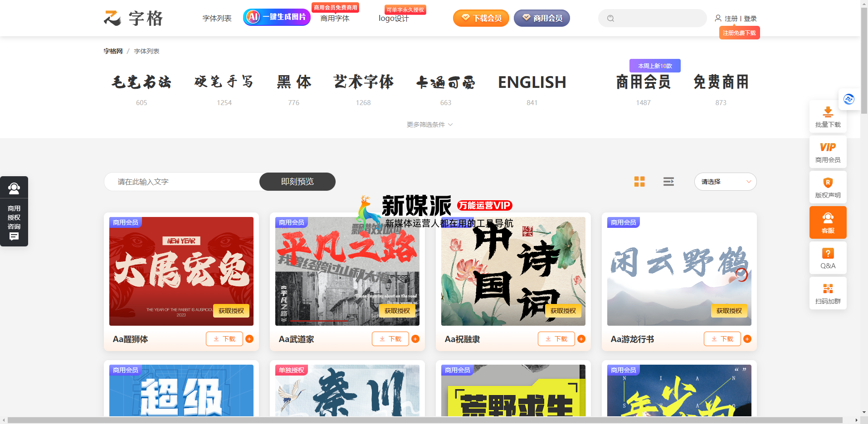The height and width of the screenshot is (424, 868).
Task: Switch to grid view layout icon
Action: point(639,182)
